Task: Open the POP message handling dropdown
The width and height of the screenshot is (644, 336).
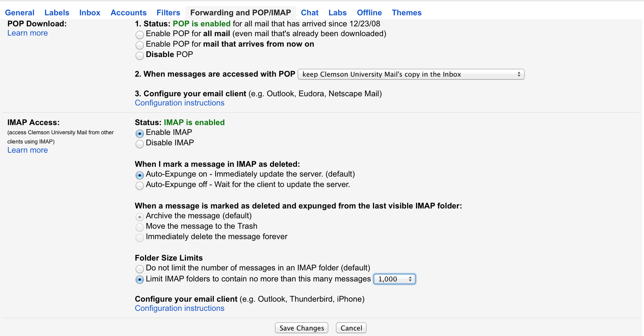Action: (411, 74)
